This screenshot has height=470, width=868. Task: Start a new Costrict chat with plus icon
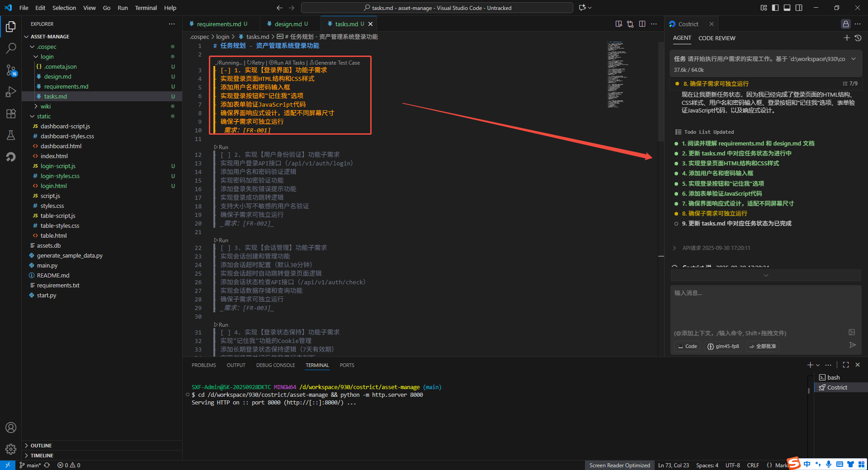tap(847, 38)
